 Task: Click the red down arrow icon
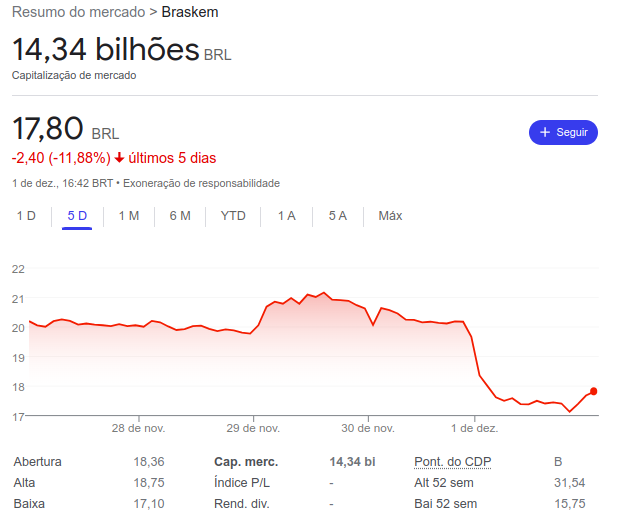[119, 158]
